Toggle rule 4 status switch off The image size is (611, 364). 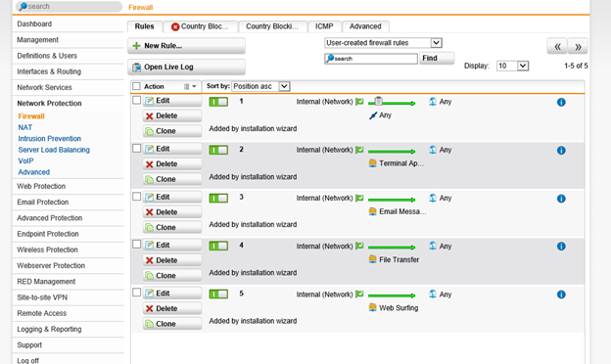pyautogui.click(x=218, y=246)
